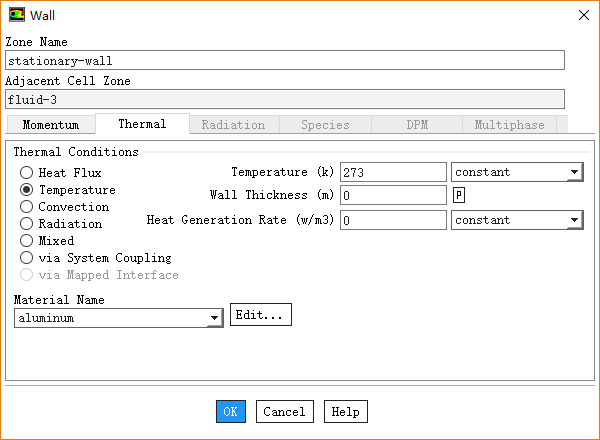Enable the Mixed thermal condition
The width and height of the screenshot is (600, 440).
28,241
